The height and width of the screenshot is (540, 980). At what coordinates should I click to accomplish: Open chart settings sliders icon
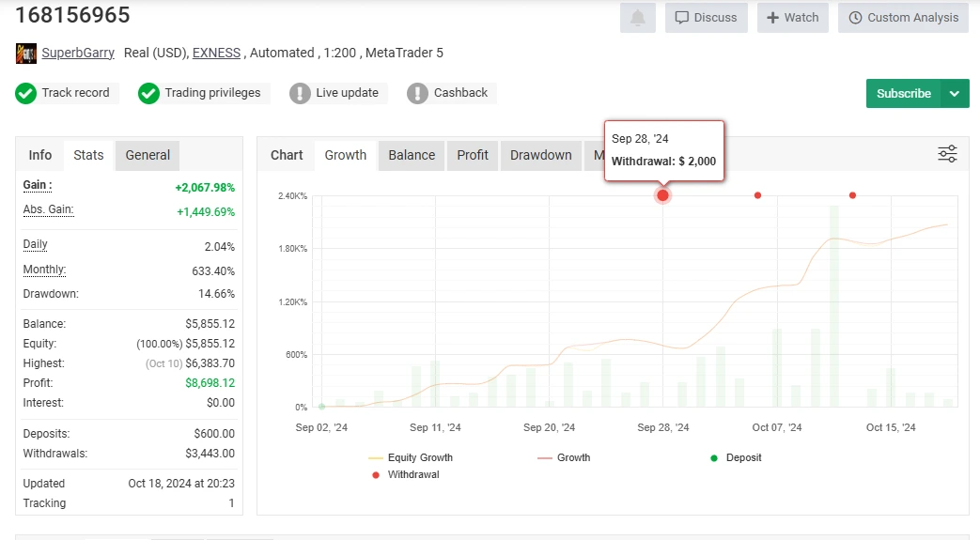click(947, 154)
